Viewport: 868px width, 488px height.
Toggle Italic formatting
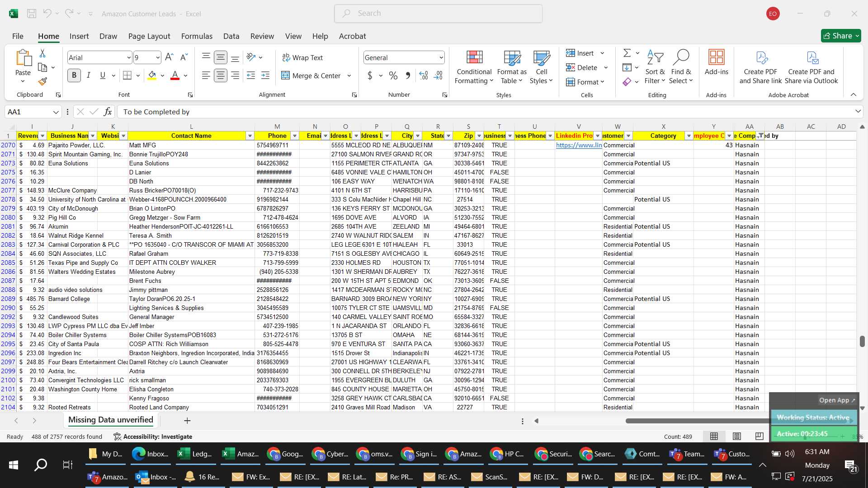click(x=89, y=75)
